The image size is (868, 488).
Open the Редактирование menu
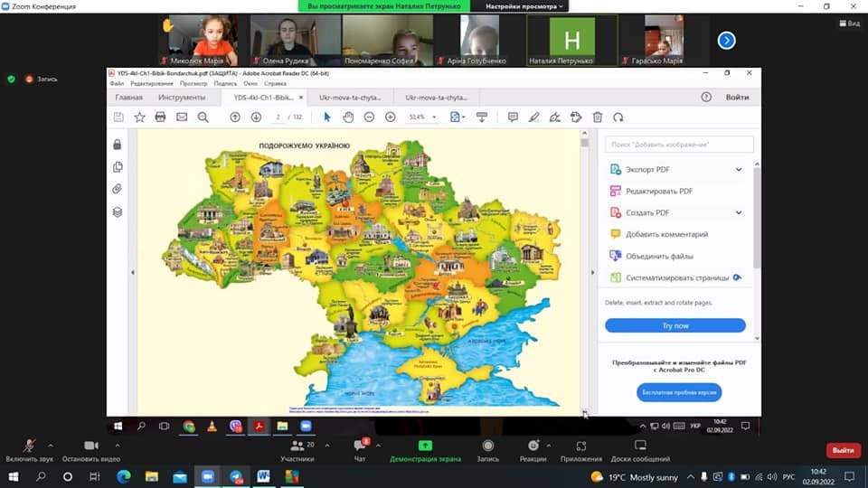pos(152,83)
